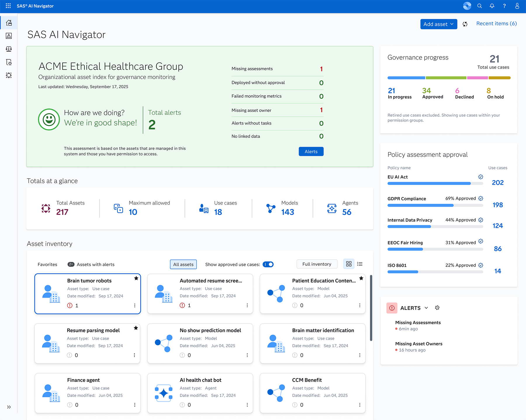
Task: Open CCM Benefit card options menu
Action: 360,405
